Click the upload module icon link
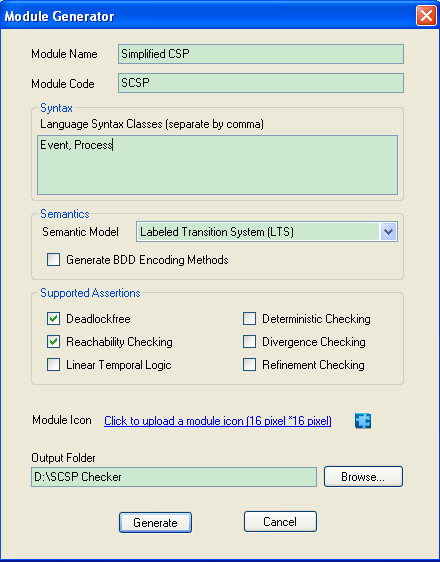440x562 pixels. (218, 421)
